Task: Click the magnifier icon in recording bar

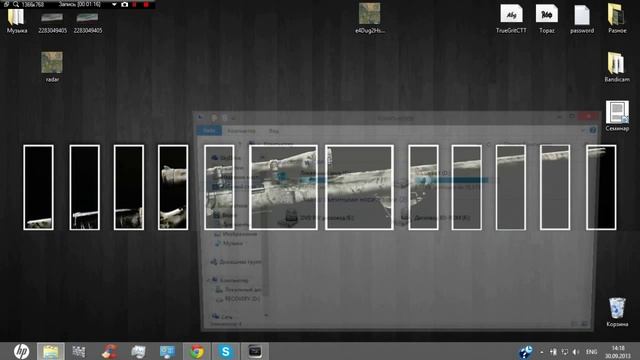Action: pos(16,4)
